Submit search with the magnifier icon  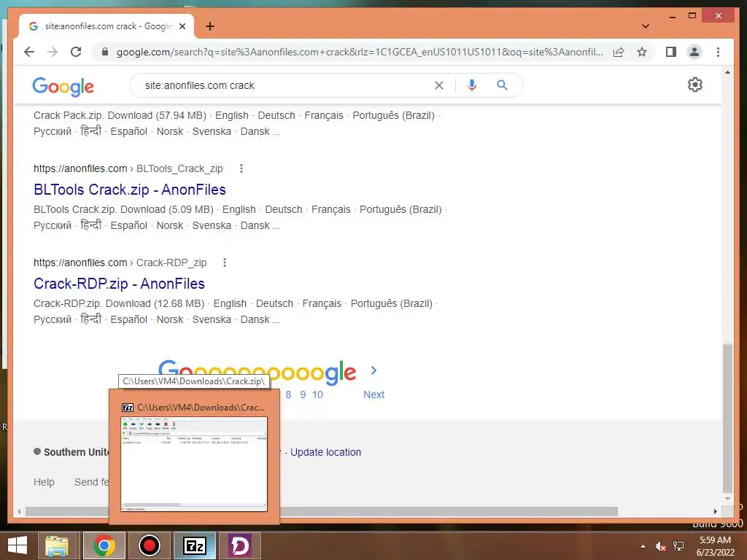click(502, 85)
